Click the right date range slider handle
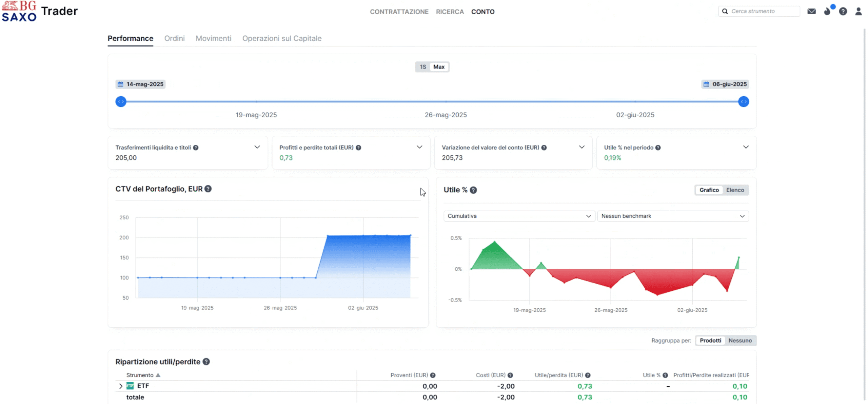Viewport: 868px width, 404px height. (x=743, y=102)
